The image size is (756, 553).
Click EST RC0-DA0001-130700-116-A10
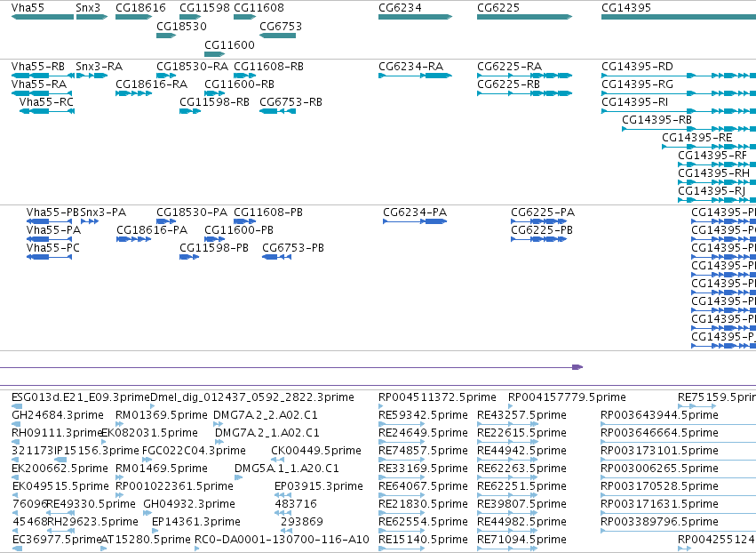point(195,549)
